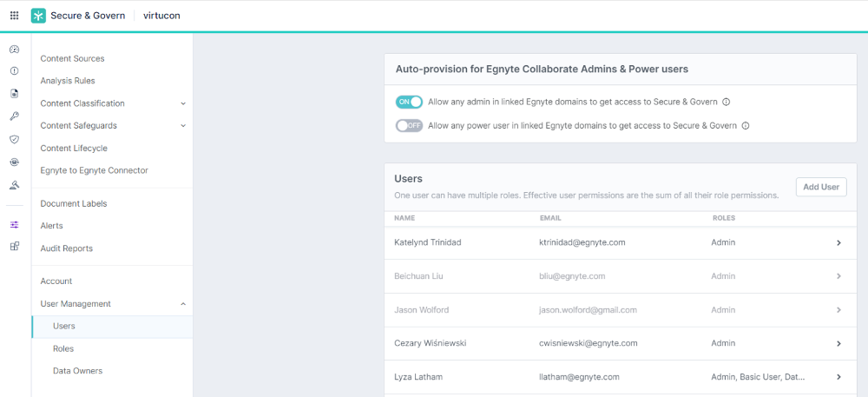Click Lyza Latham's 'Admin, Basic User, Dat...' roles

tap(758, 377)
